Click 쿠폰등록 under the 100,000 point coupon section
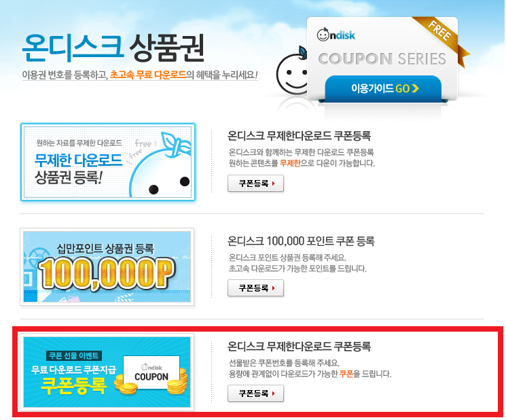 [x=255, y=288]
